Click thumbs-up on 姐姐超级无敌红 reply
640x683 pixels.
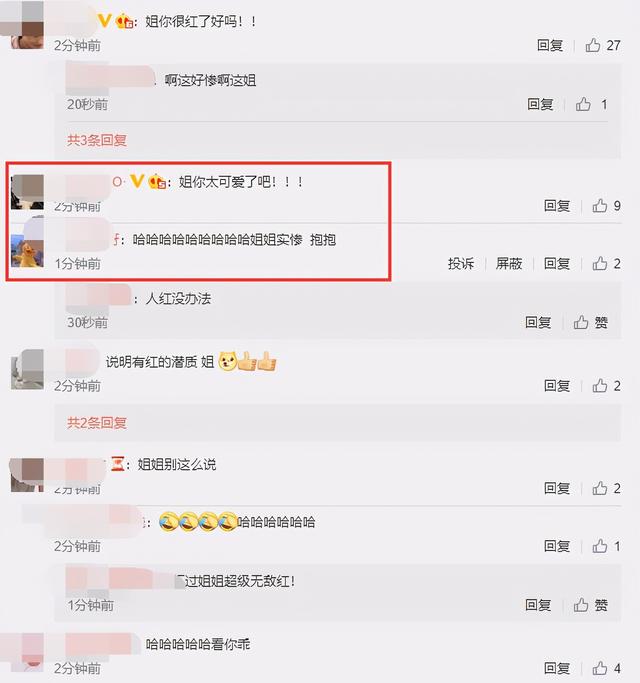coord(590,605)
